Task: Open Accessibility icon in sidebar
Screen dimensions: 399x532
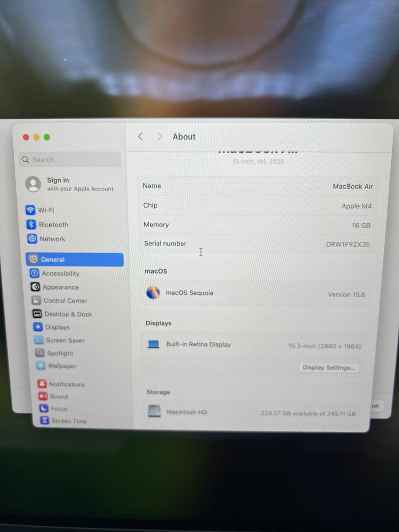Action: [34, 273]
